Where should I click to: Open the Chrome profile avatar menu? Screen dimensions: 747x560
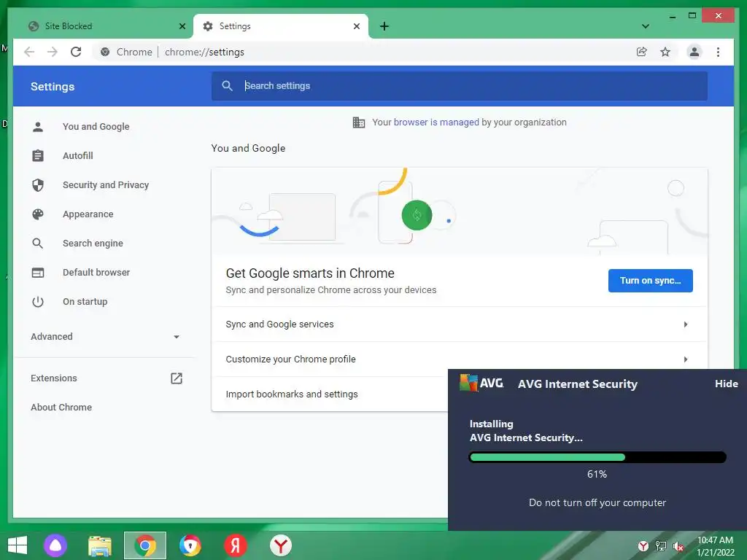(x=694, y=52)
